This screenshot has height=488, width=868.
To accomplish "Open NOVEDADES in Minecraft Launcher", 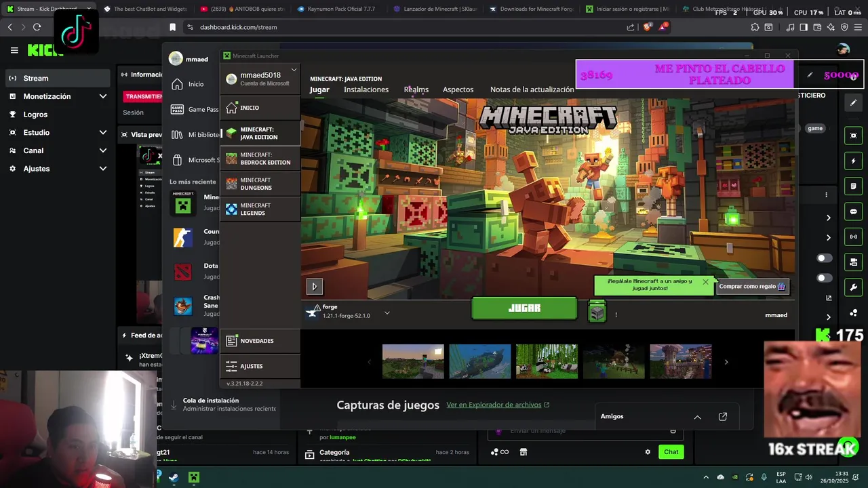I will click(260, 341).
